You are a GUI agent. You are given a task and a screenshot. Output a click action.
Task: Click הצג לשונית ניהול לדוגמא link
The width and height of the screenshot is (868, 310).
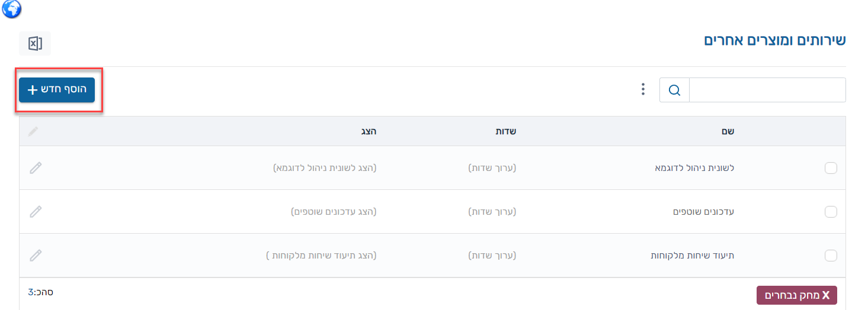click(x=325, y=168)
